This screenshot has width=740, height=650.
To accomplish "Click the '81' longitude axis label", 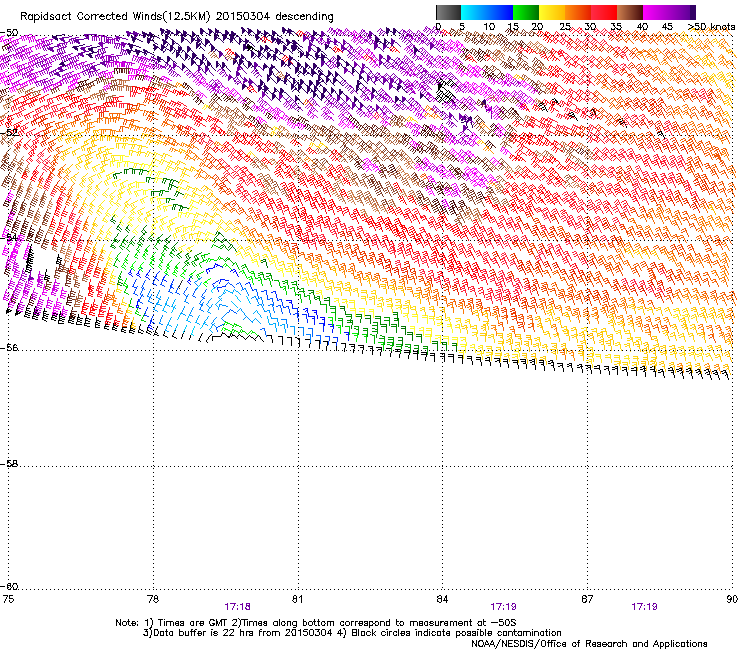I will click(297, 599).
